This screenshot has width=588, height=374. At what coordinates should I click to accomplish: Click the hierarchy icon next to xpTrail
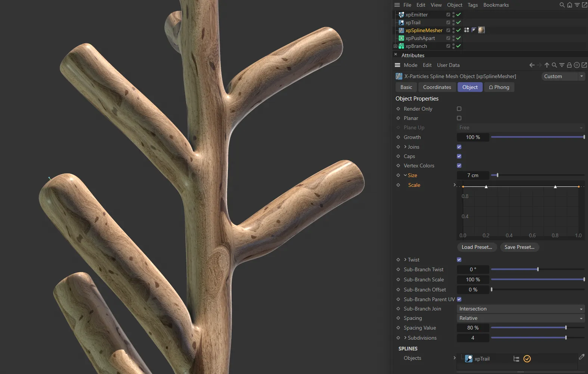[516, 359]
